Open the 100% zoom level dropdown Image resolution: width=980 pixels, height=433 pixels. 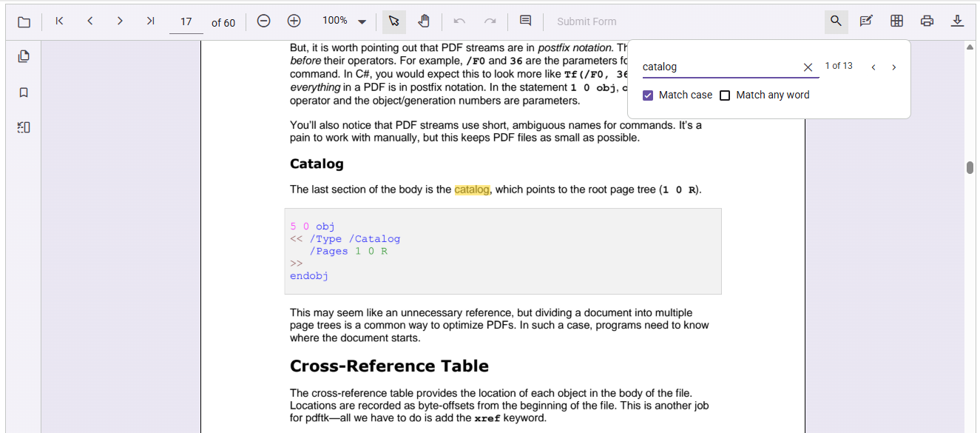click(362, 22)
